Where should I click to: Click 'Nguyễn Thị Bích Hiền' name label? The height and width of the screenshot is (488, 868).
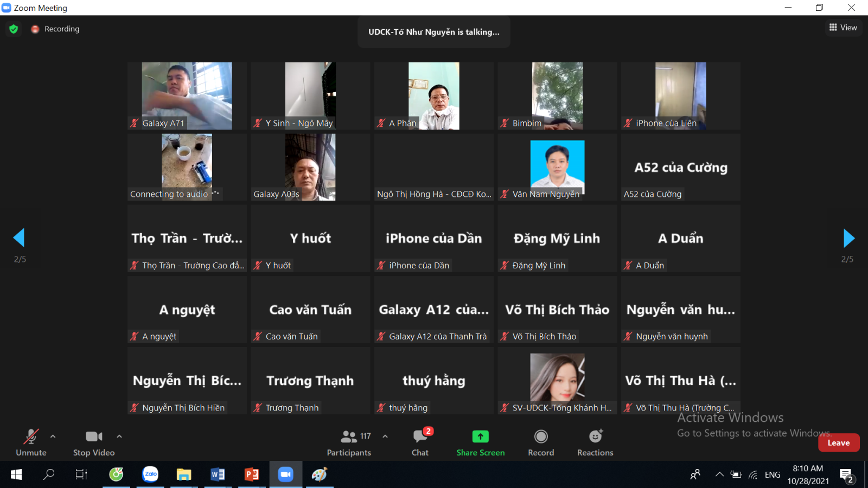[177, 408]
